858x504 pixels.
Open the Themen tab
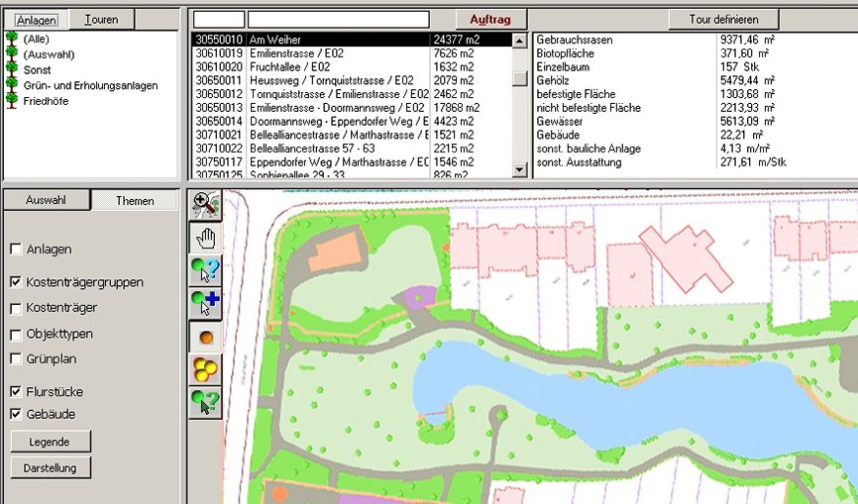pos(135,201)
